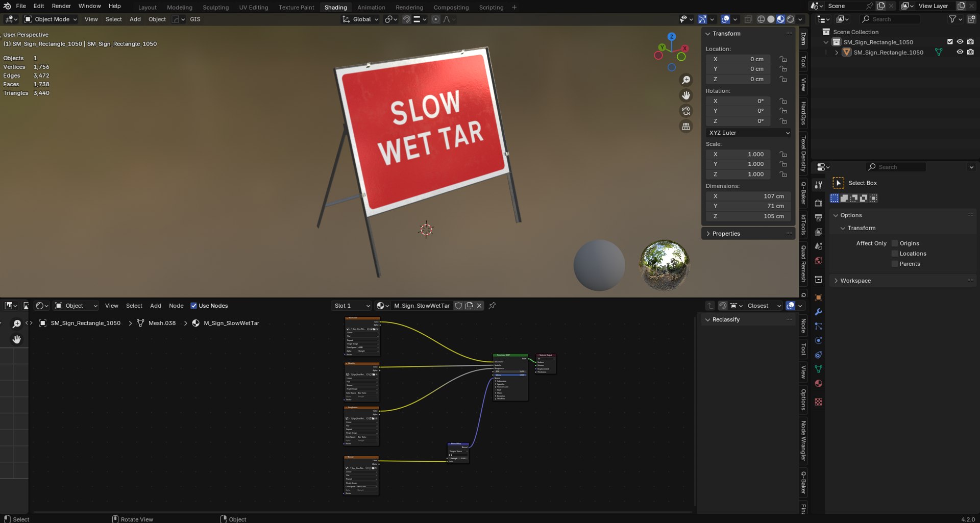Open World properties globe tab

coord(819,261)
